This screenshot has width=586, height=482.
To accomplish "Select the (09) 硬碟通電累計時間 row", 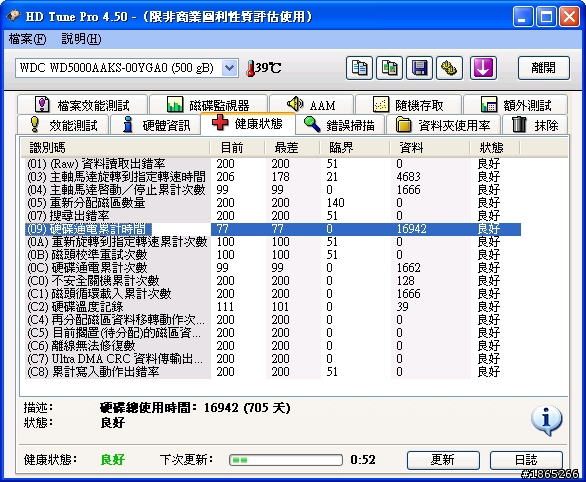I will click(x=273, y=229).
